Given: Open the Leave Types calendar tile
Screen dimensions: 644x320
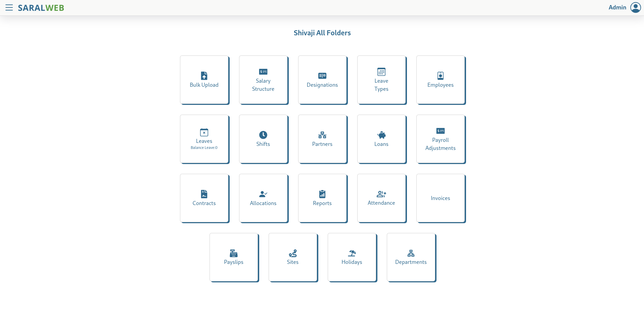Looking at the screenshot, I should [x=381, y=80].
